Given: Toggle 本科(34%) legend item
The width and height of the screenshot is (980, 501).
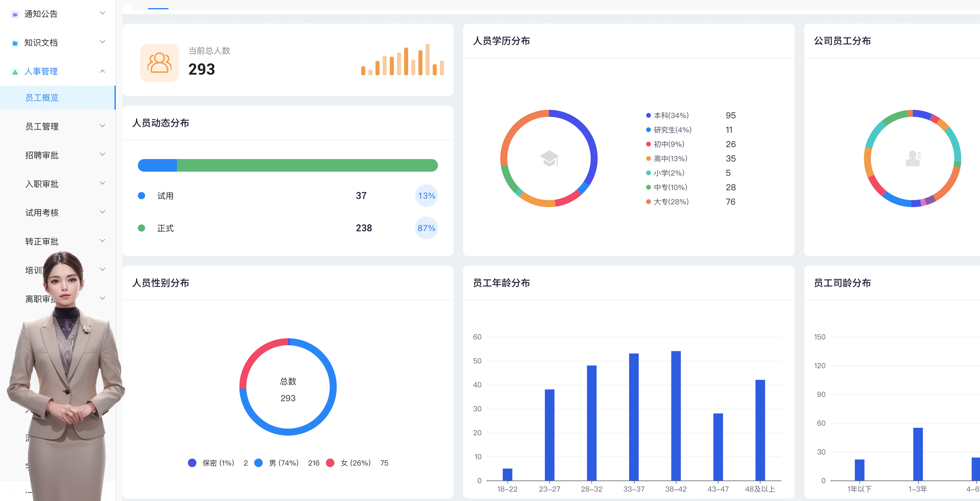Looking at the screenshot, I should [x=667, y=116].
